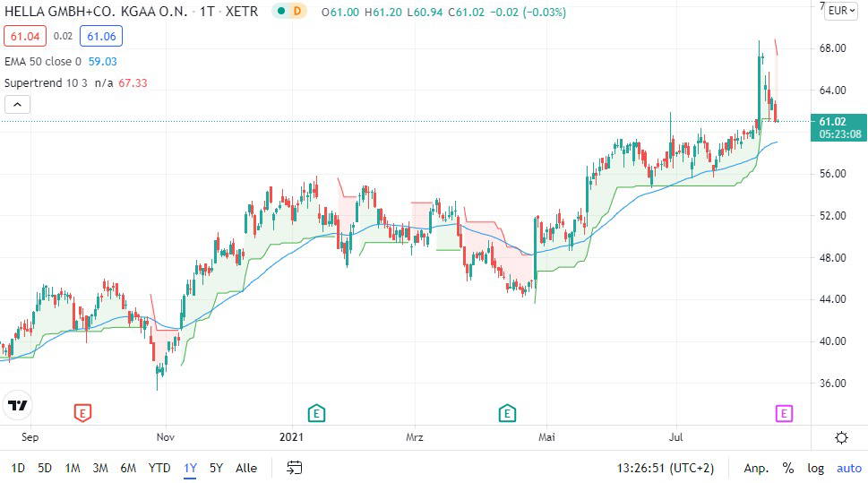Select the 5Y time range

[216, 468]
